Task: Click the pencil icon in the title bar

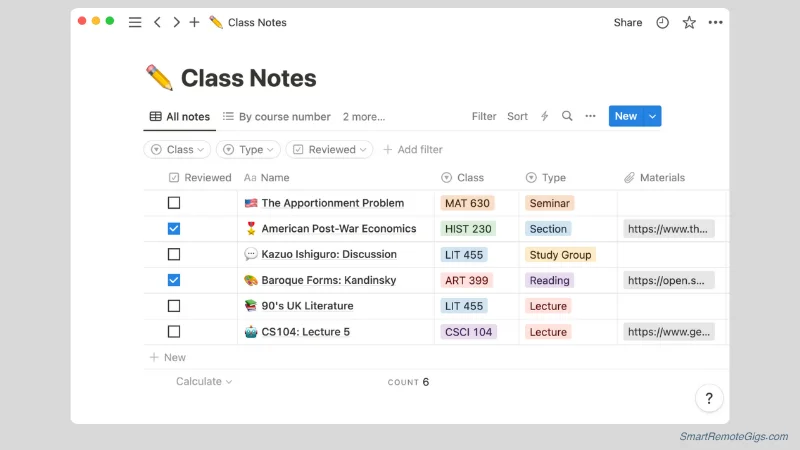Action: 216,22
